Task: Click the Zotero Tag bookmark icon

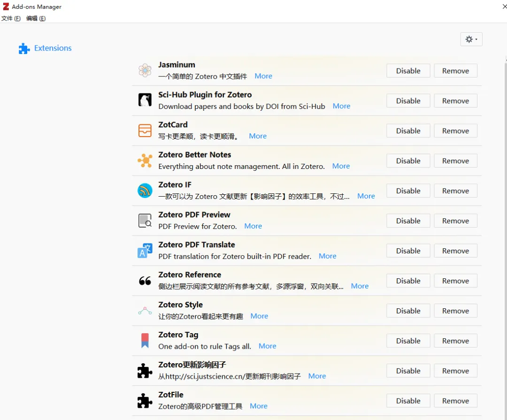Action: (x=145, y=341)
